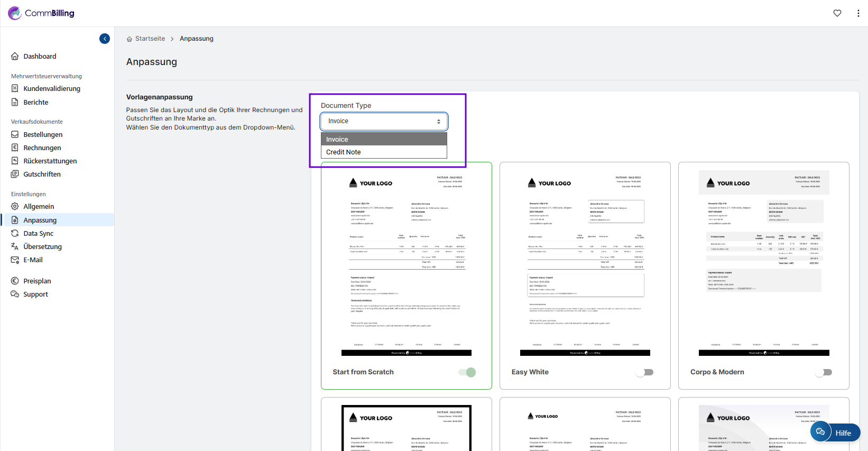The image size is (868, 451).
Task: Enable the Easy White template toggle
Action: (x=645, y=372)
